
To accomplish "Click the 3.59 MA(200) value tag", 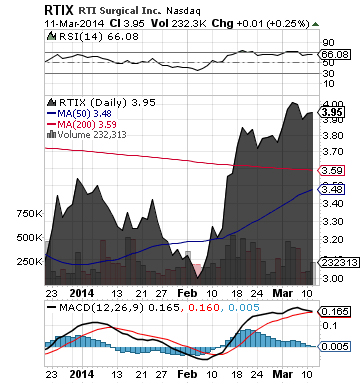I will (331, 170).
